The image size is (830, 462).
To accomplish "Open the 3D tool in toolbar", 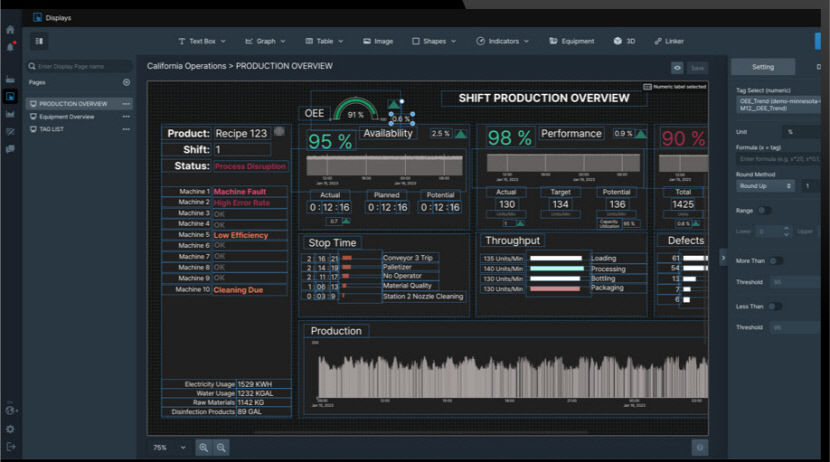I will 624,41.
